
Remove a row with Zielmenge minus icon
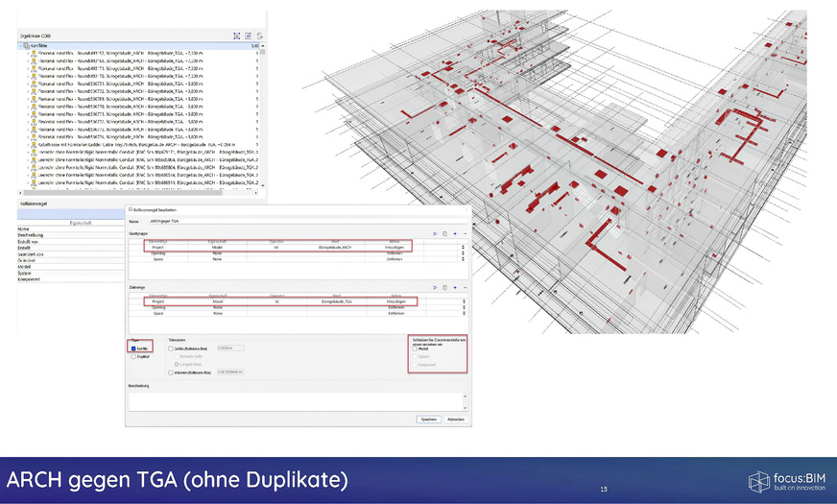[466, 286]
